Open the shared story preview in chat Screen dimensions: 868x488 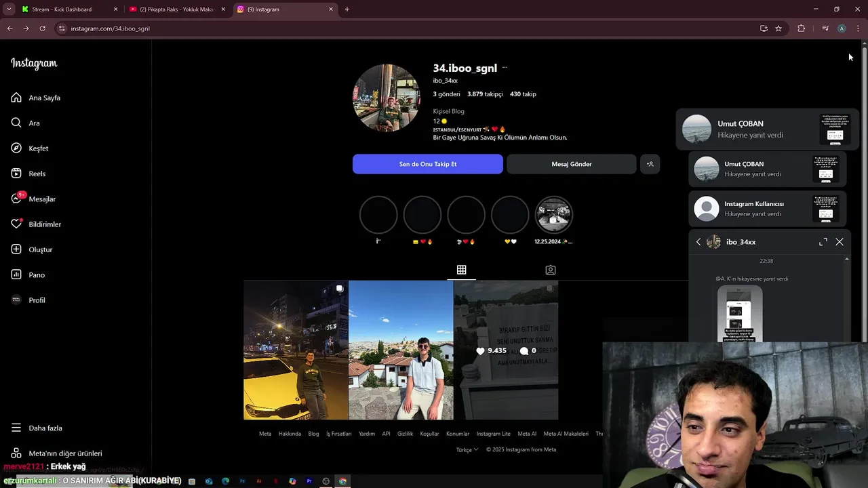click(740, 314)
